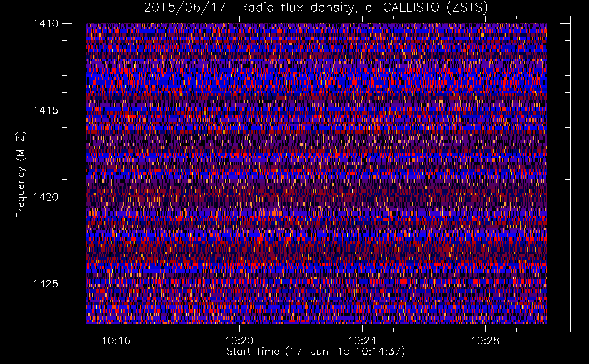Viewport: 589px width, 364px height.
Task: Click the 10:16 time tick label
Action: tap(116, 341)
